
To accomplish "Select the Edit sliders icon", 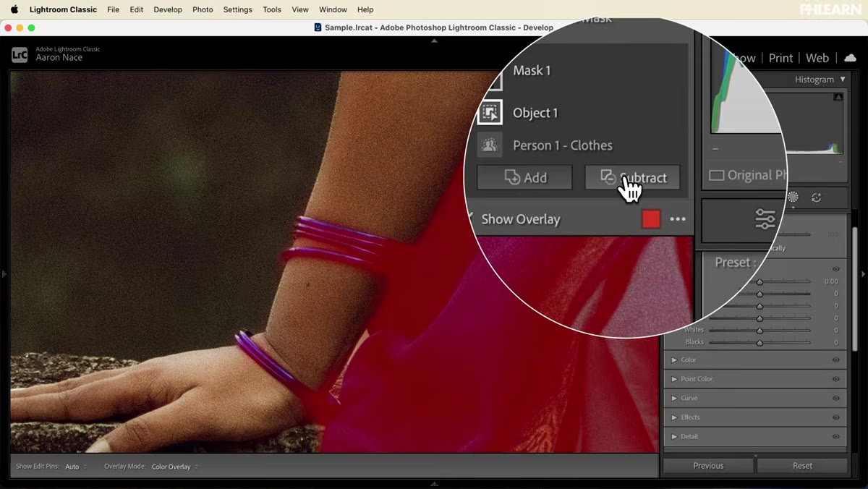I will pos(765,219).
